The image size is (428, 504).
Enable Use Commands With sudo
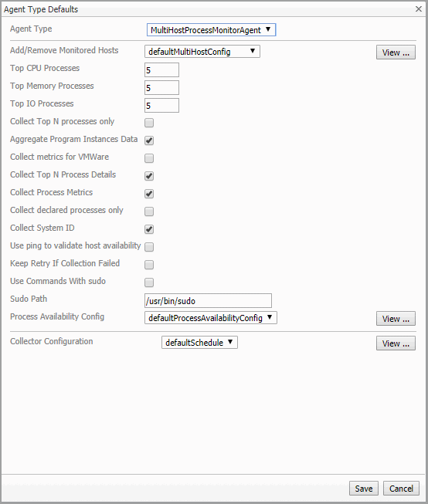point(149,282)
